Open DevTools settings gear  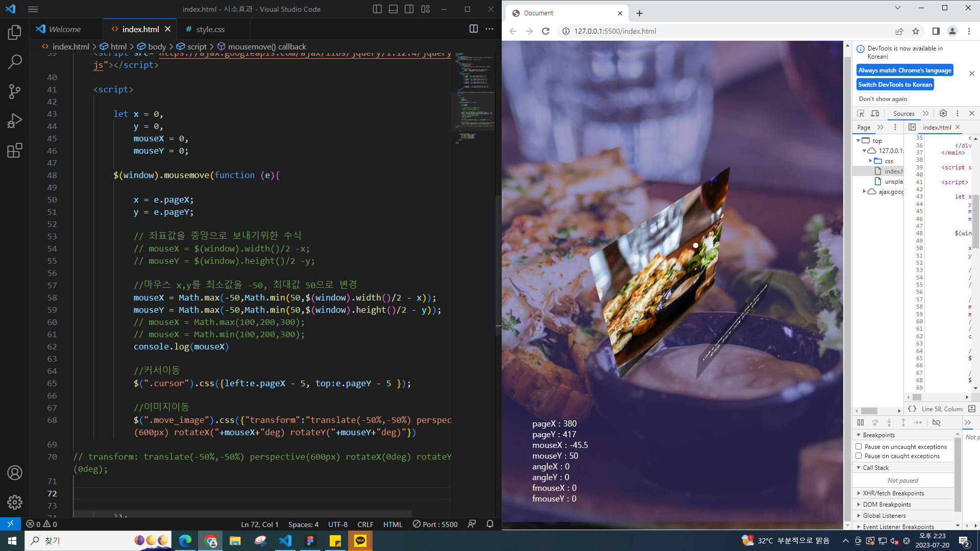pyautogui.click(x=943, y=113)
